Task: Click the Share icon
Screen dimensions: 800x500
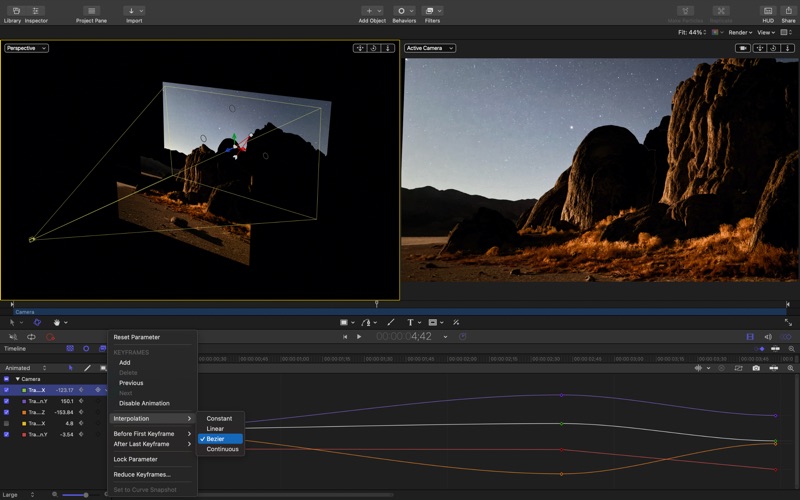Action: click(788, 11)
